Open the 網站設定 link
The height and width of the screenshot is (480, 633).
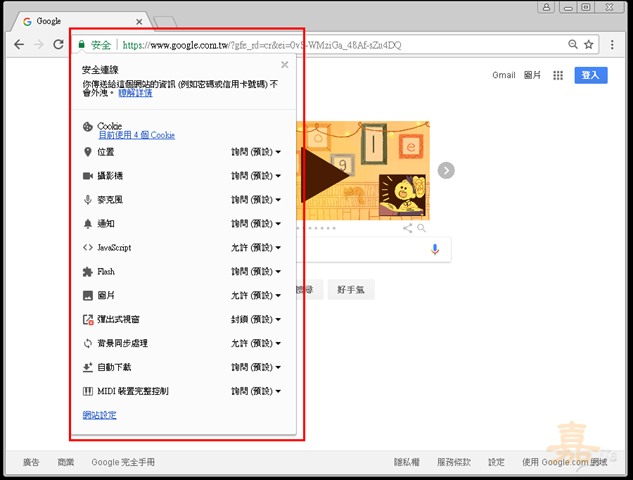(x=99, y=415)
